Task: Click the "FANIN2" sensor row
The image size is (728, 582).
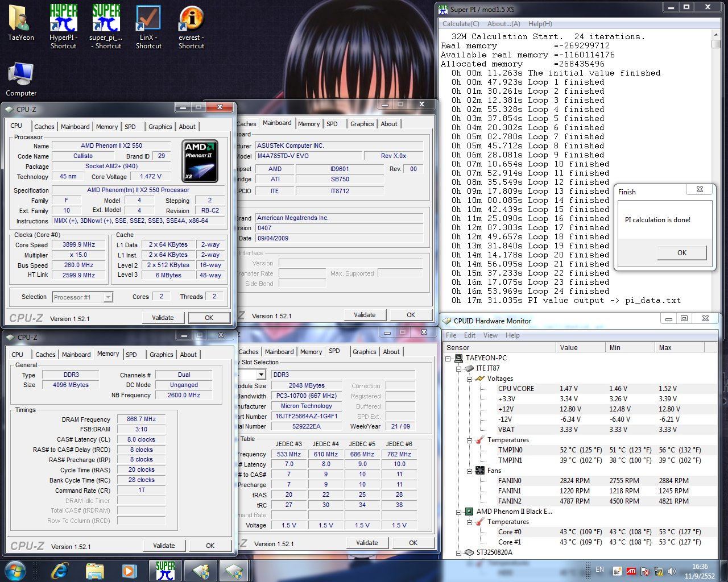Action: (581, 501)
